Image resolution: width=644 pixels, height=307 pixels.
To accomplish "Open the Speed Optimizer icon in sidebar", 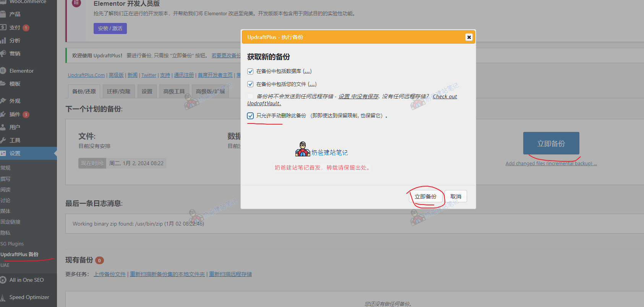I will click(x=3, y=297).
